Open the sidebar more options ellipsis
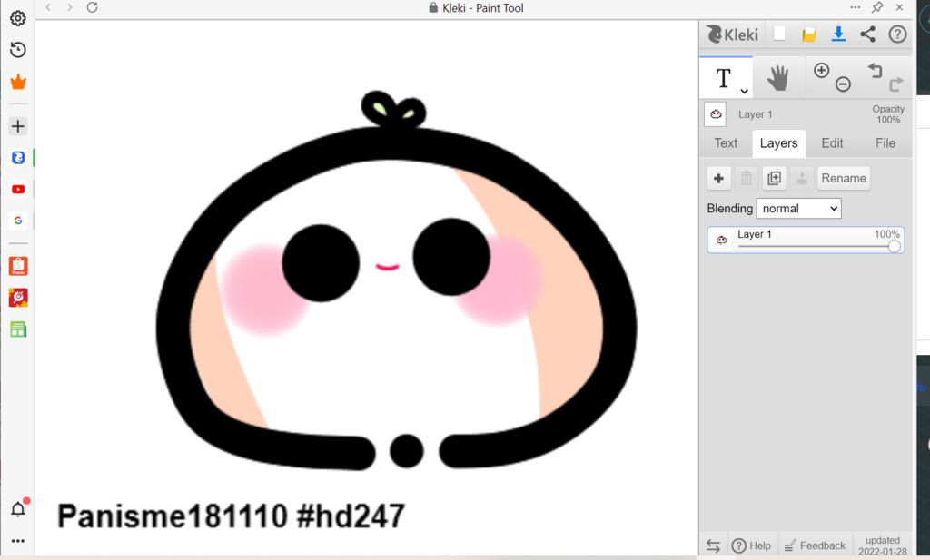The height and width of the screenshot is (560, 930). click(x=18, y=540)
